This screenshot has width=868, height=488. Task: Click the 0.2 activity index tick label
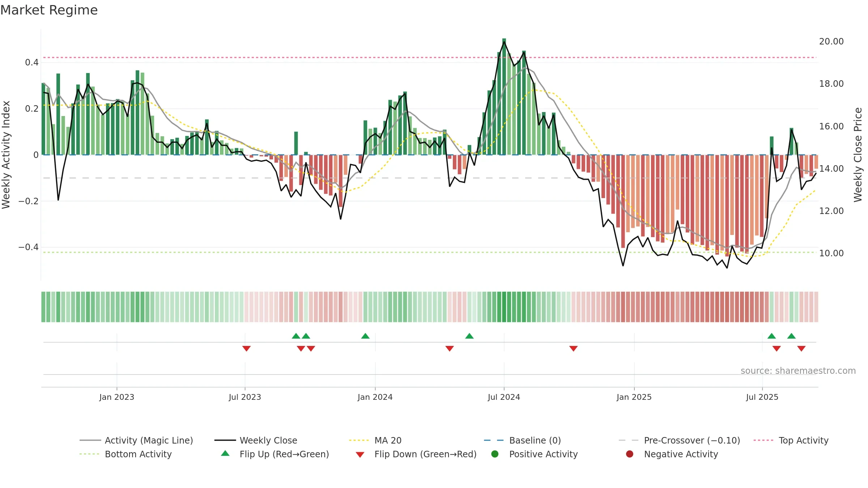point(31,108)
